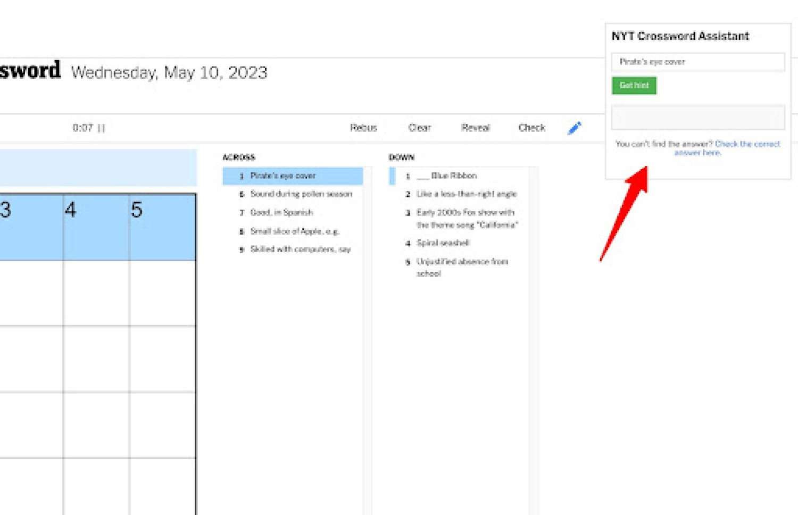Click crossword cell numbered 3
The width and height of the screenshot is (798, 532).
click(31, 227)
